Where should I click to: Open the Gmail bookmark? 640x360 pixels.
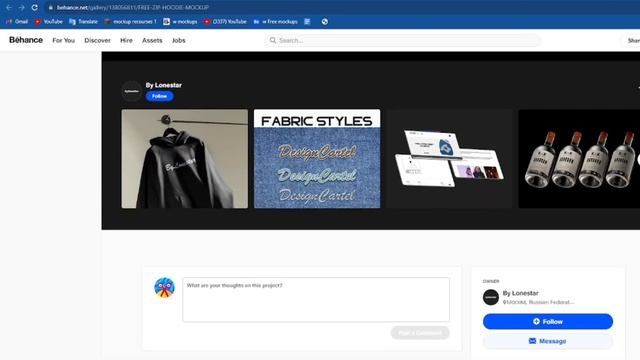[x=17, y=22]
